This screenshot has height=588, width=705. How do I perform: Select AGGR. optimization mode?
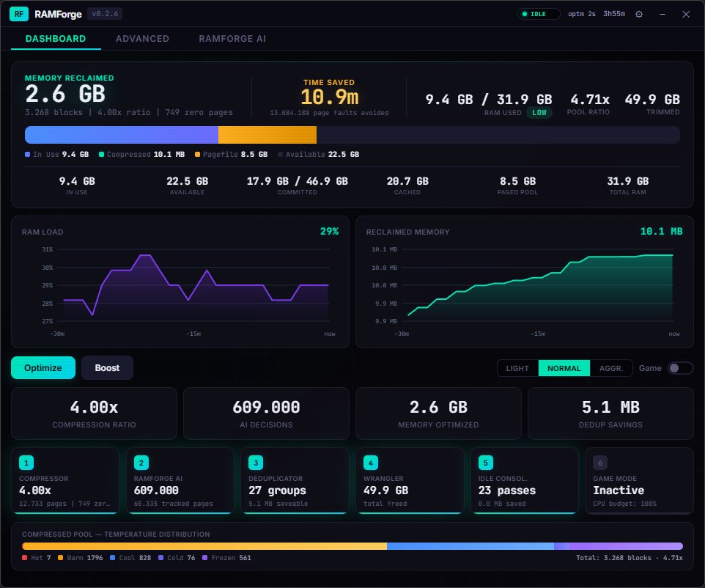pyautogui.click(x=611, y=368)
